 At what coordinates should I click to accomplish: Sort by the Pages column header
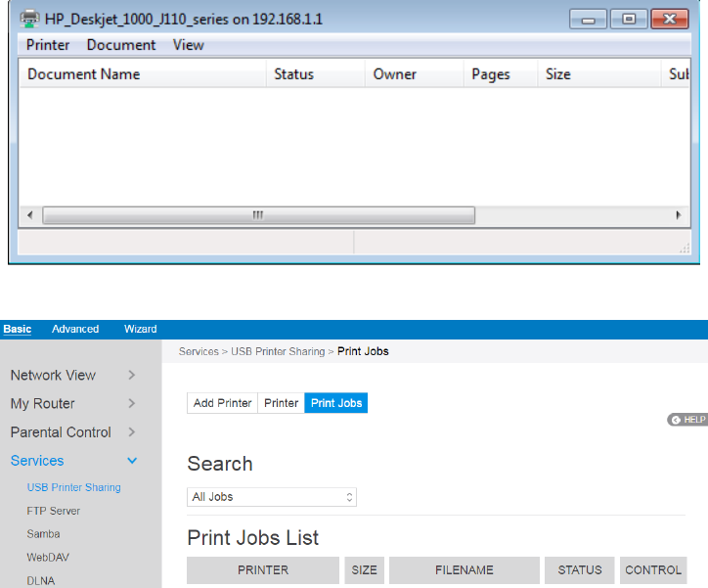(501, 73)
